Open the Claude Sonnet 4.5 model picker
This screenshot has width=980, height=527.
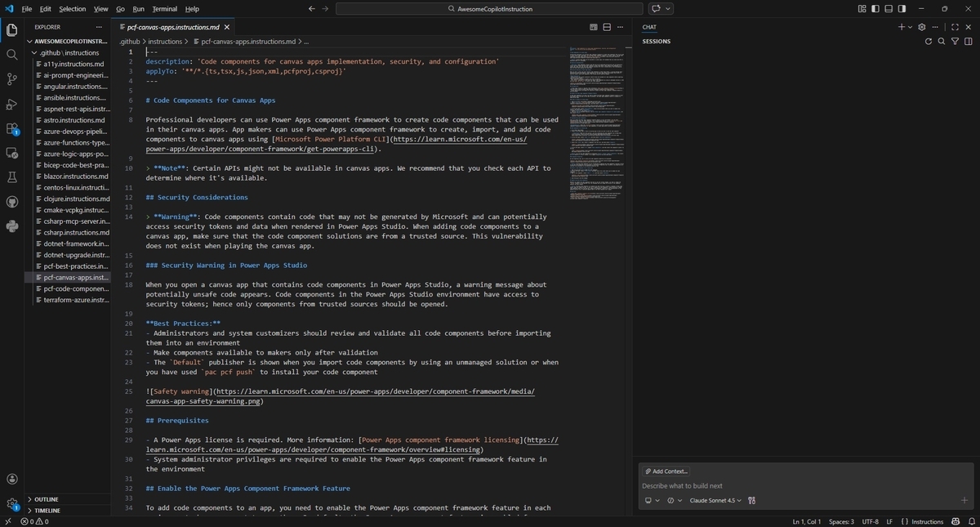(715, 500)
